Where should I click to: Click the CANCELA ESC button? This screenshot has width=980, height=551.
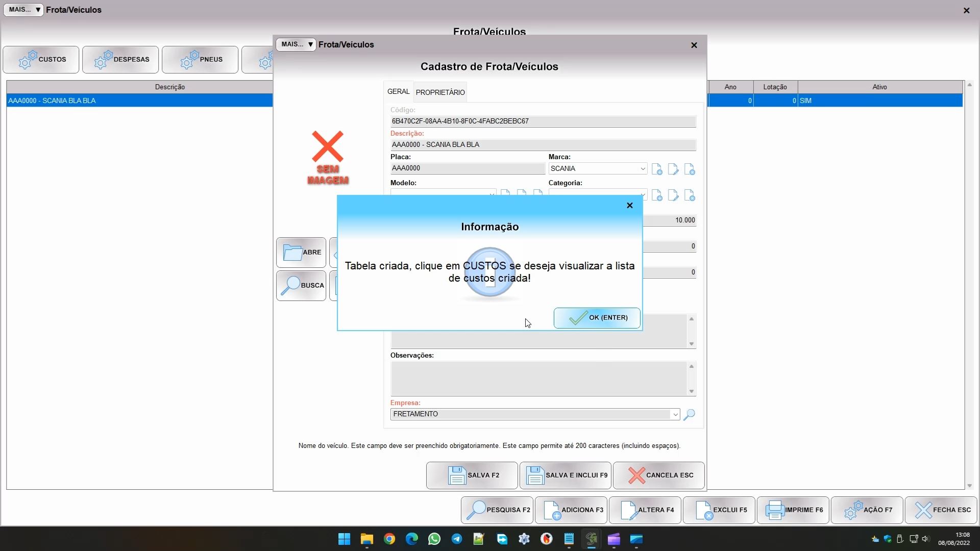[658, 475]
